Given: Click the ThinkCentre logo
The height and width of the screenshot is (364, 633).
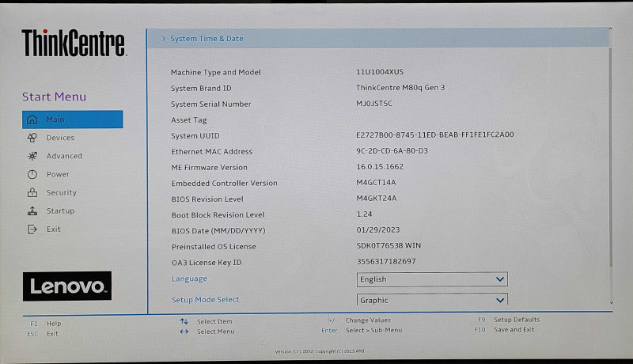Looking at the screenshot, I should pos(74,43).
